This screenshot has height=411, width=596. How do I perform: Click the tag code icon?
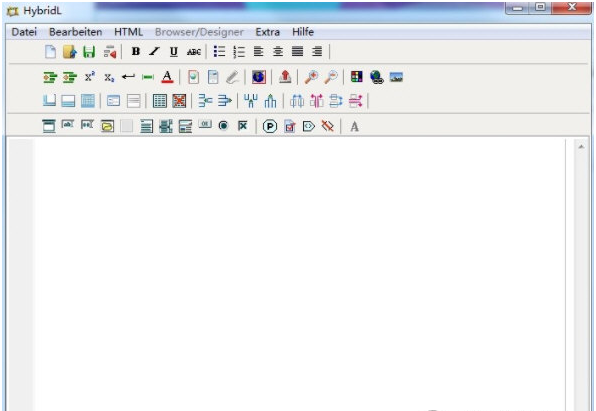pyautogui.click(x=309, y=126)
